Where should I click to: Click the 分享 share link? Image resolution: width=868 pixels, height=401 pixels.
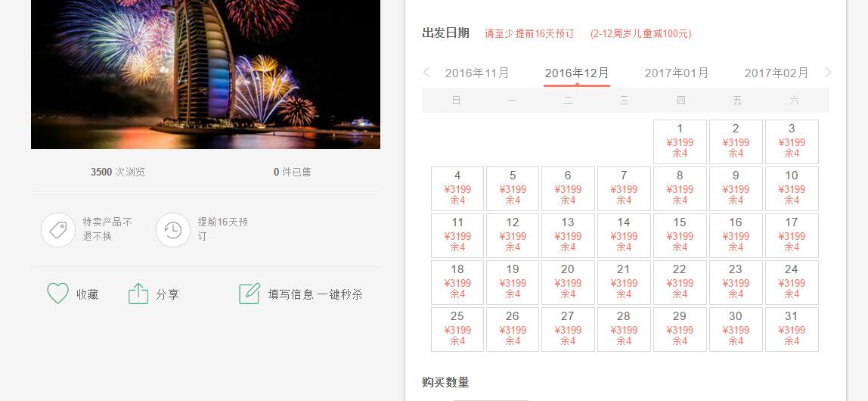(x=167, y=294)
